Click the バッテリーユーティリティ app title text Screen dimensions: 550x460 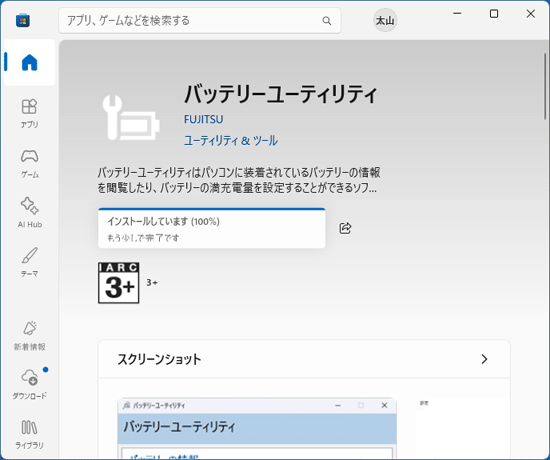point(281,94)
